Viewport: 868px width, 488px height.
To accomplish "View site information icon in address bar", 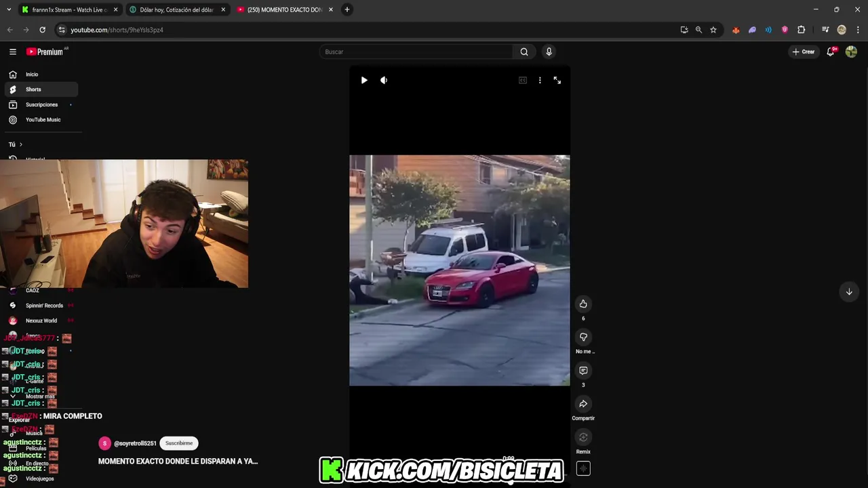I will 62,30.
